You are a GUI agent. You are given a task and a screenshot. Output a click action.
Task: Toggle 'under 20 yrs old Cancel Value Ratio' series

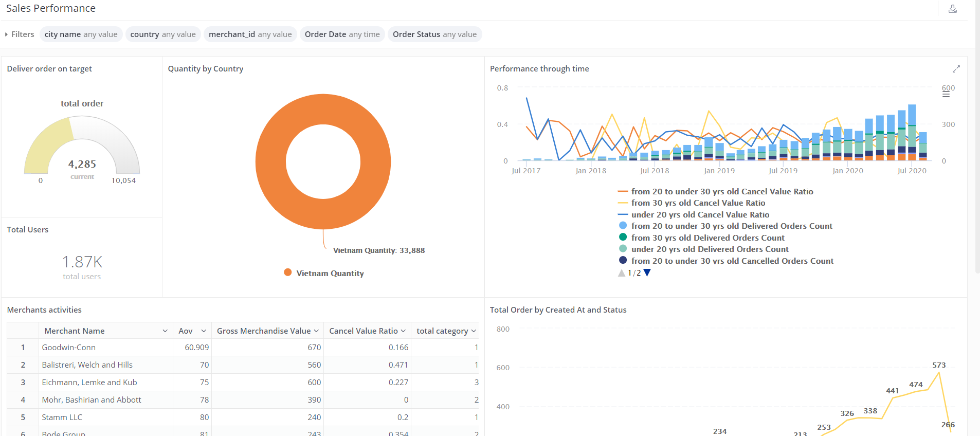tap(693, 215)
